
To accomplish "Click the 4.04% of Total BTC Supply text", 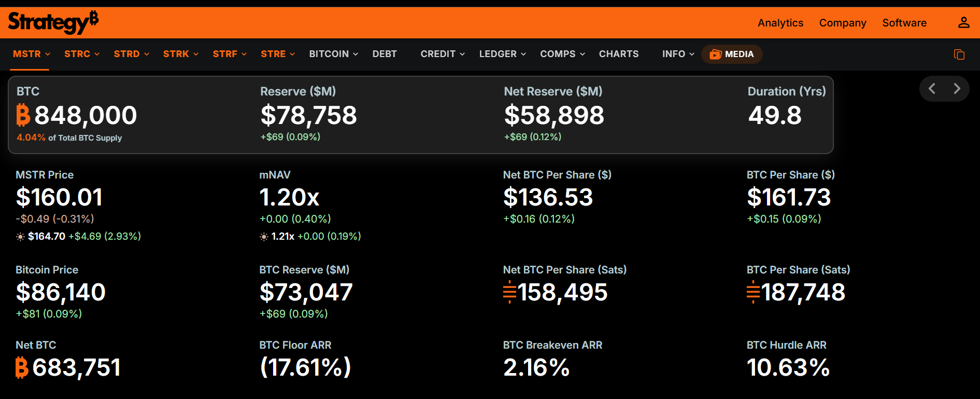I will 69,137.
